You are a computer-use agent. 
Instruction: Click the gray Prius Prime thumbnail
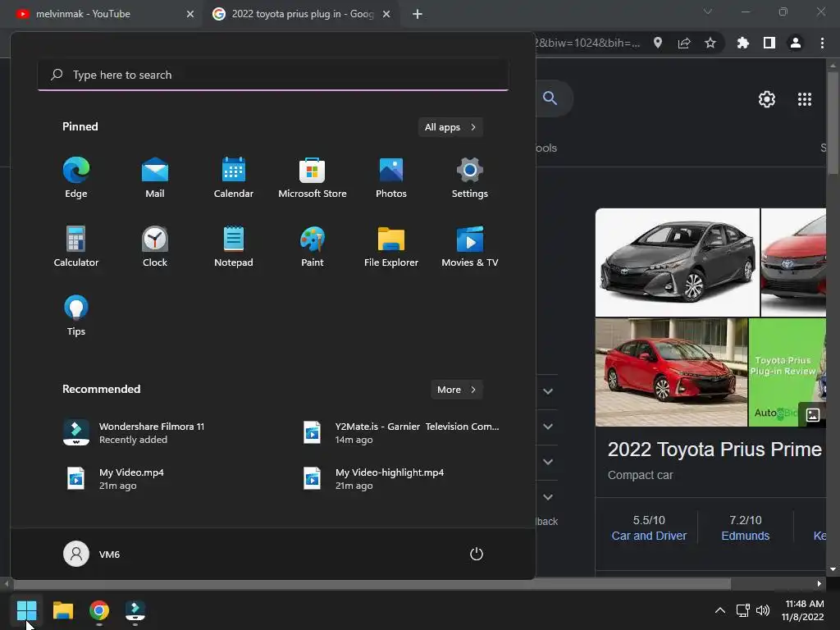(677, 262)
